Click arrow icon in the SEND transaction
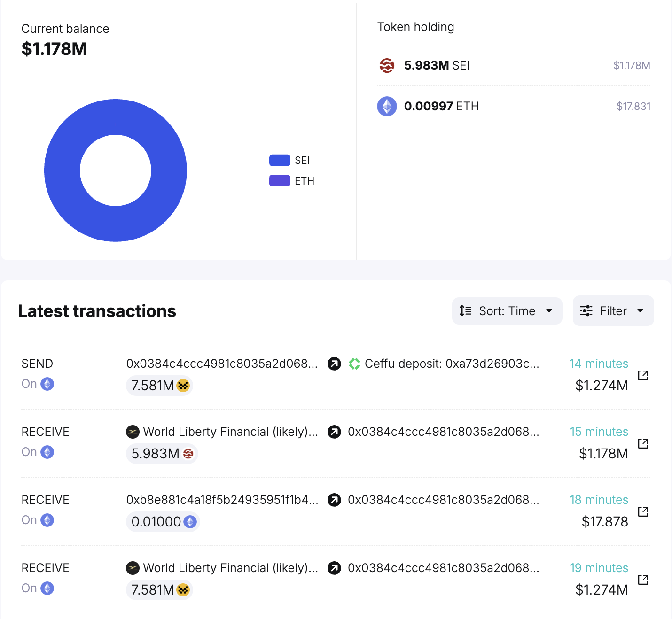This screenshot has width=672, height=619. (334, 364)
